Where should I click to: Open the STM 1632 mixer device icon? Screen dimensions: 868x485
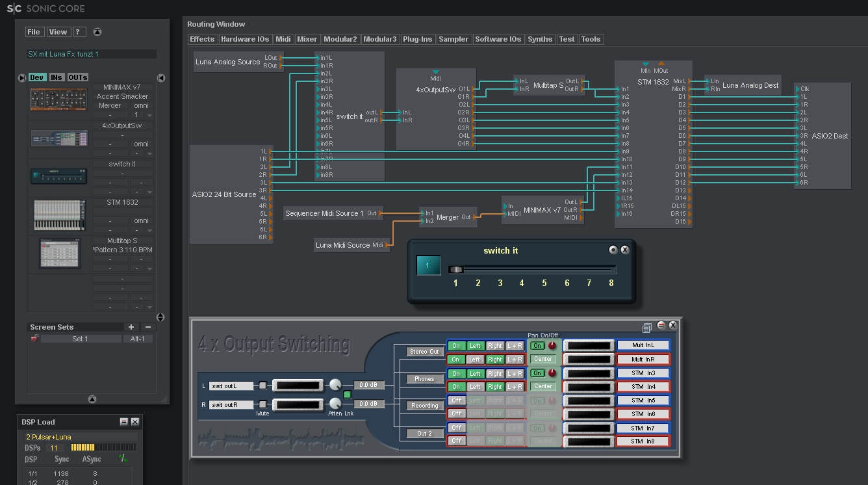(58, 215)
